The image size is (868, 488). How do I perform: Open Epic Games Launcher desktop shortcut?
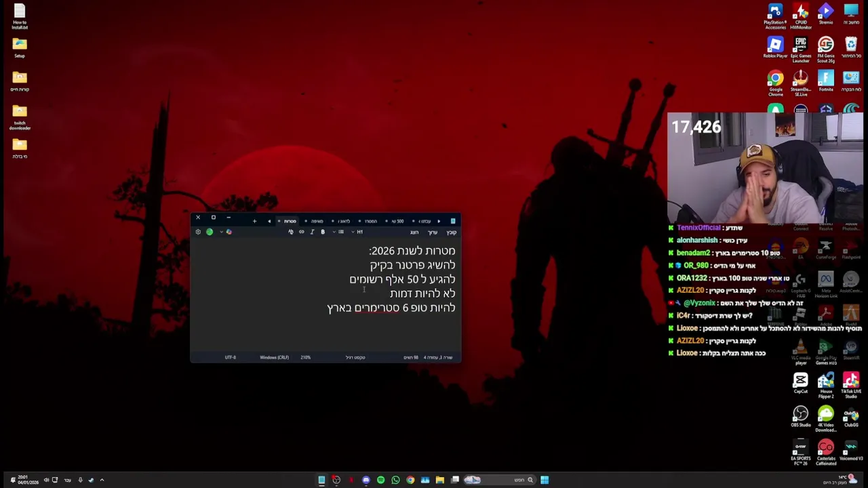801,50
